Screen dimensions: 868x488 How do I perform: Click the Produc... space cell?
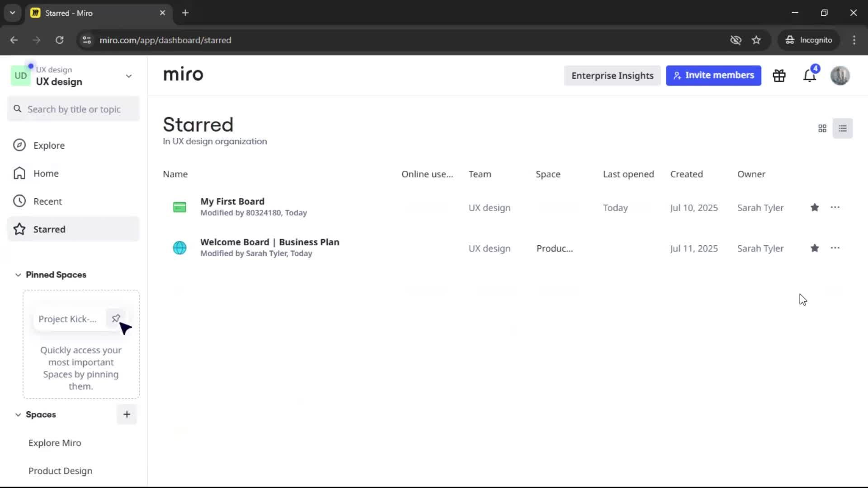[554, 249]
